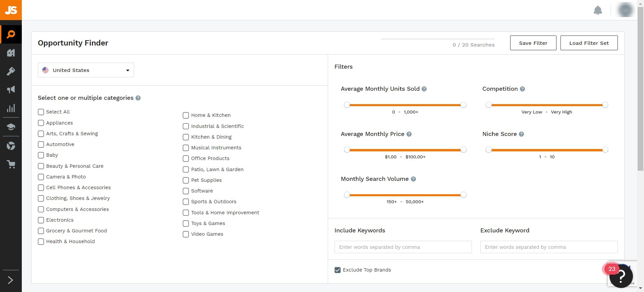Click the page vertical scrollbar

pyautogui.click(x=640, y=89)
